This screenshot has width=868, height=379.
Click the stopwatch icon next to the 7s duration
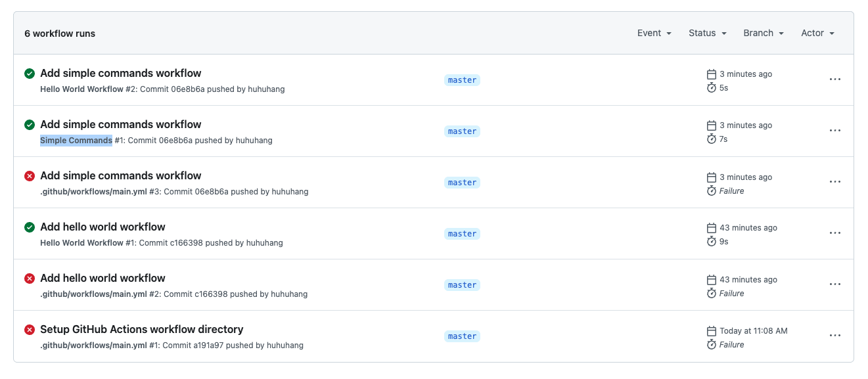click(711, 139)
